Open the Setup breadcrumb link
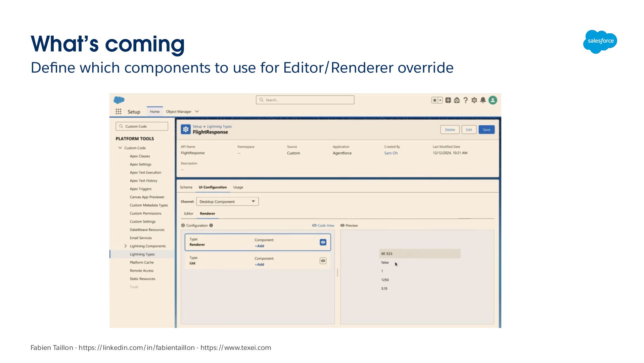 [x=197, y=127]
